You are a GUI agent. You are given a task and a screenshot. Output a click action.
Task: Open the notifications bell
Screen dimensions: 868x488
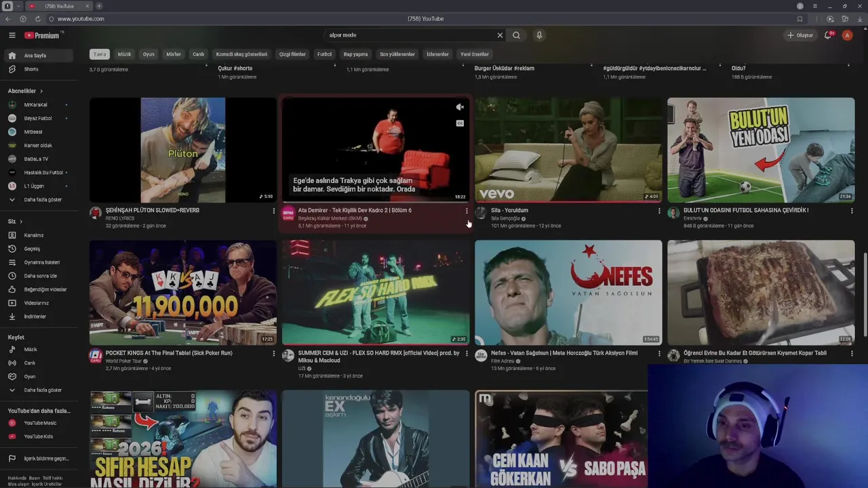coord(828,35)
